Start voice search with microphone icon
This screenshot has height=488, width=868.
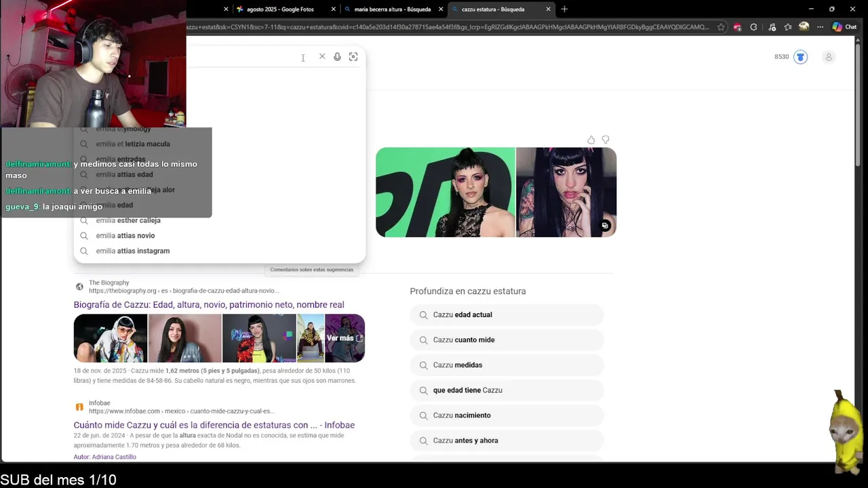(337, 57)
